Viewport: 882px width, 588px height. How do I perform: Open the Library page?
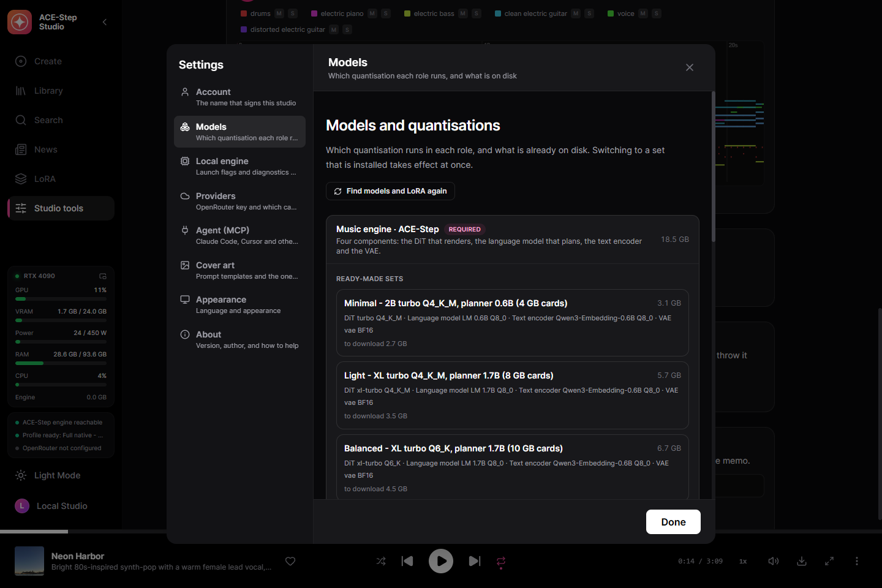click(61, 91)
